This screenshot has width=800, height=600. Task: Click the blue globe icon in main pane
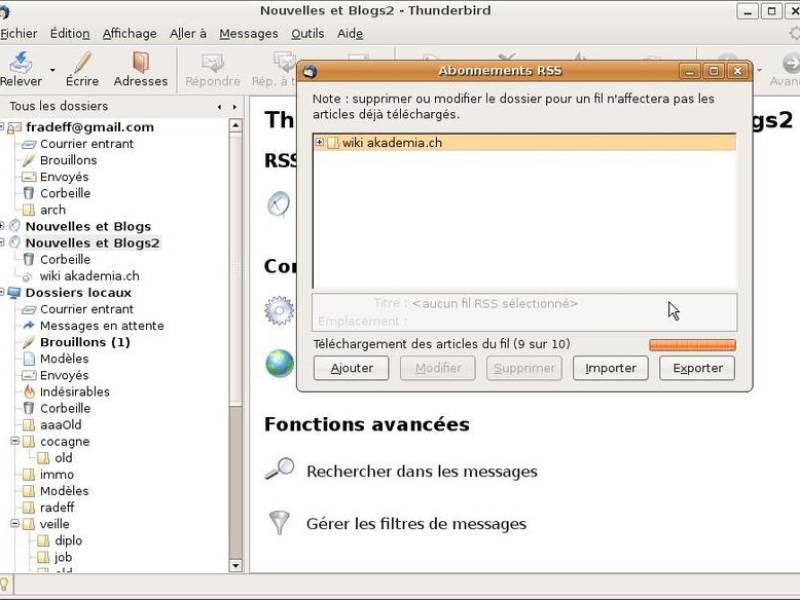(280, 363)
